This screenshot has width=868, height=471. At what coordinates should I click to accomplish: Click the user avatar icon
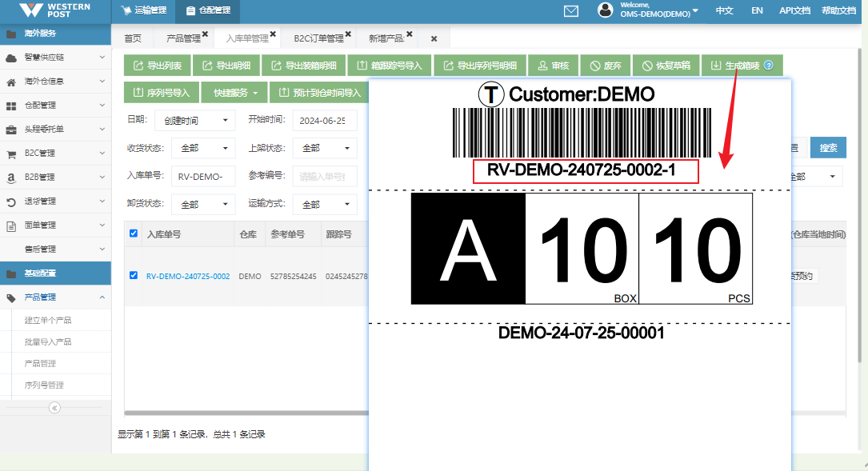pos(606,10)
